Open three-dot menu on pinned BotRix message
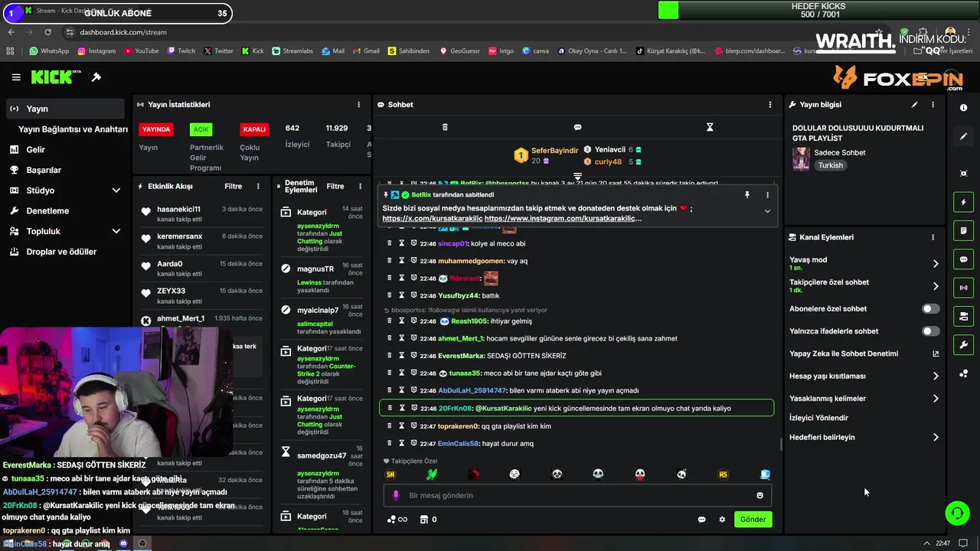 point(767,195)
